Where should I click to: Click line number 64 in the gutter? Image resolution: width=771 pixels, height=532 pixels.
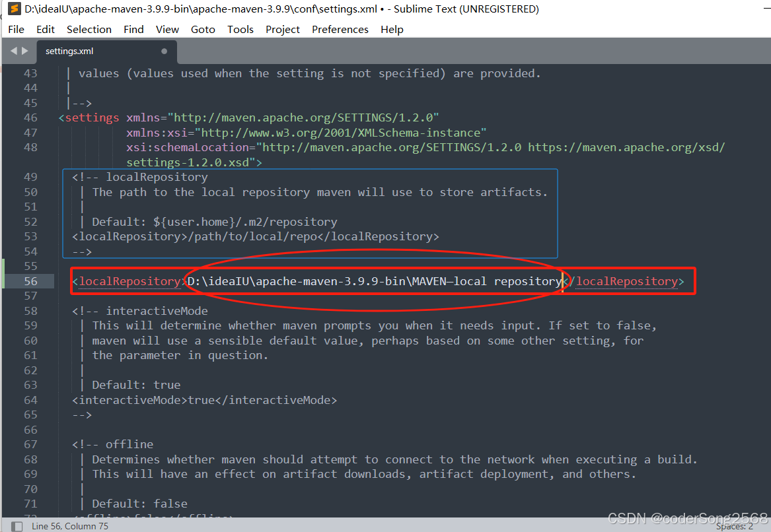point(30,400)
